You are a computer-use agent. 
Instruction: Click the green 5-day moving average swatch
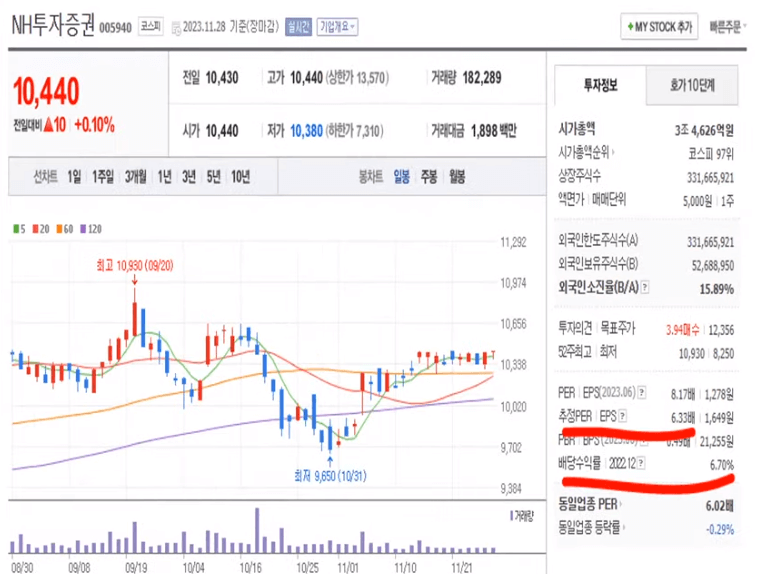click(x=16, y=229)
